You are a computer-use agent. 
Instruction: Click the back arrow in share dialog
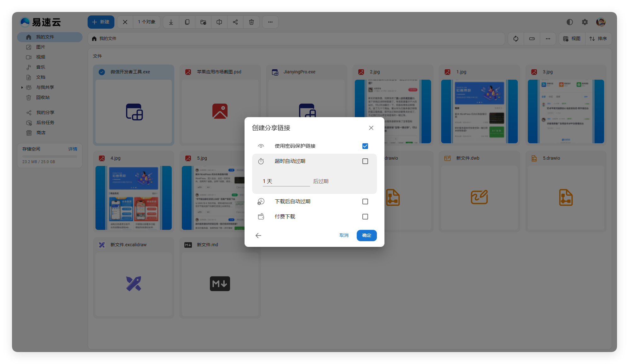pos(258,236)
